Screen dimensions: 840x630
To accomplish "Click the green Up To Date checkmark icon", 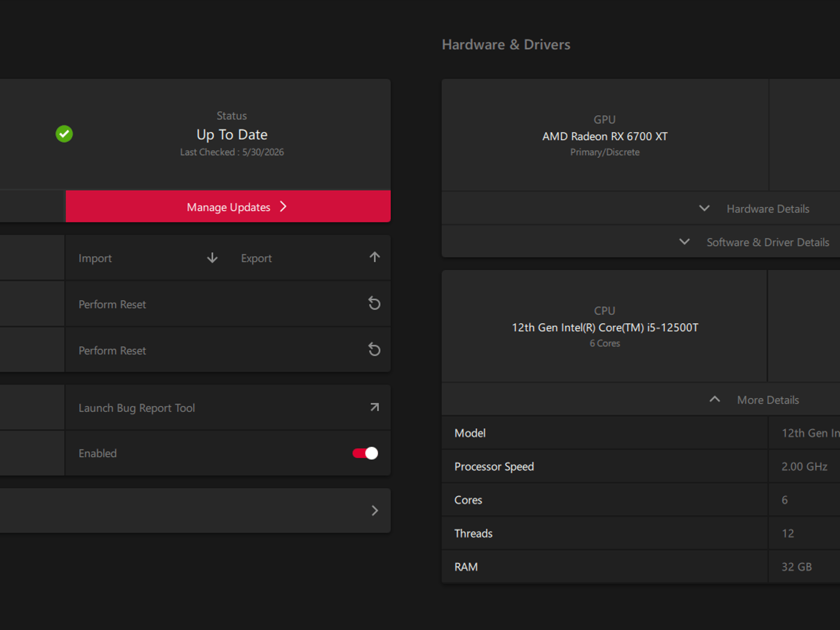I will point(64,134).
